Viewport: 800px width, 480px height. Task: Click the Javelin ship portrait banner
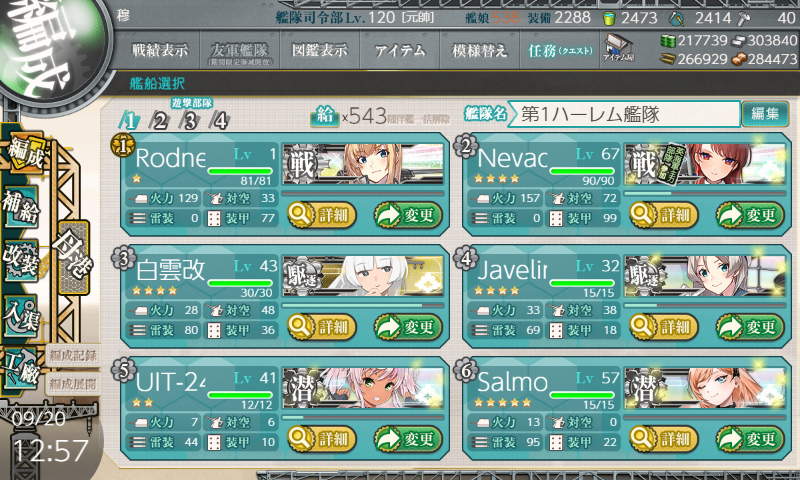pos(705,276)
